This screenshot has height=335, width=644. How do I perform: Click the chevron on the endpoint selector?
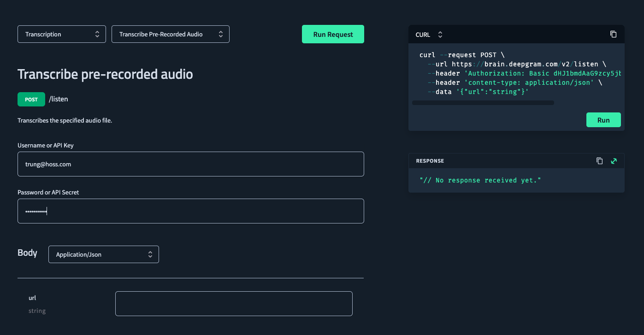[221, 34]
